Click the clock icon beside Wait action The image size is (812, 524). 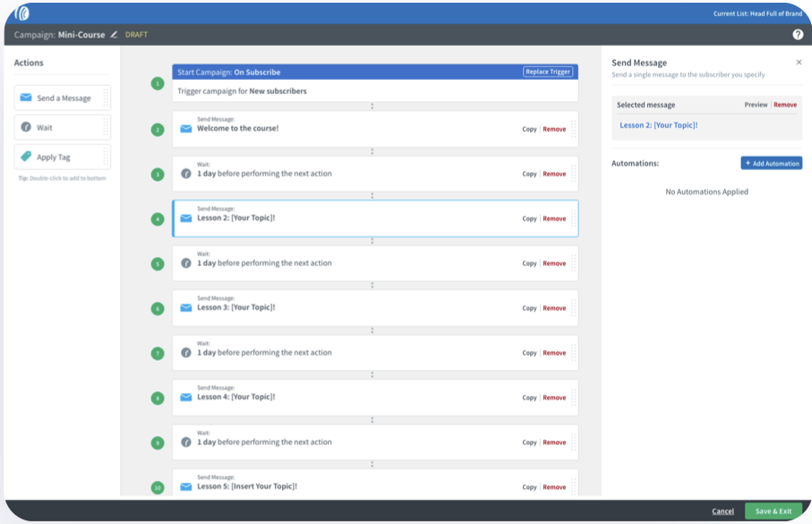pos(26,127)
